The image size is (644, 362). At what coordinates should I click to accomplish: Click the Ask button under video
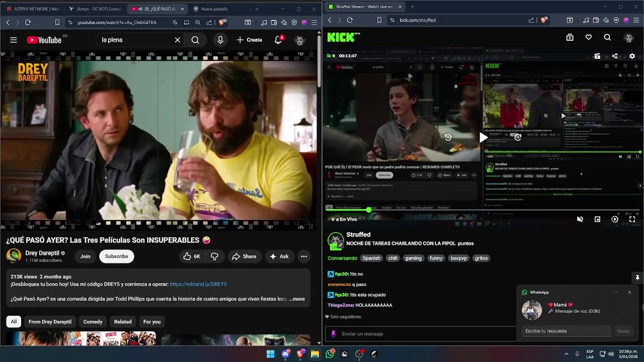pos(279,256)
